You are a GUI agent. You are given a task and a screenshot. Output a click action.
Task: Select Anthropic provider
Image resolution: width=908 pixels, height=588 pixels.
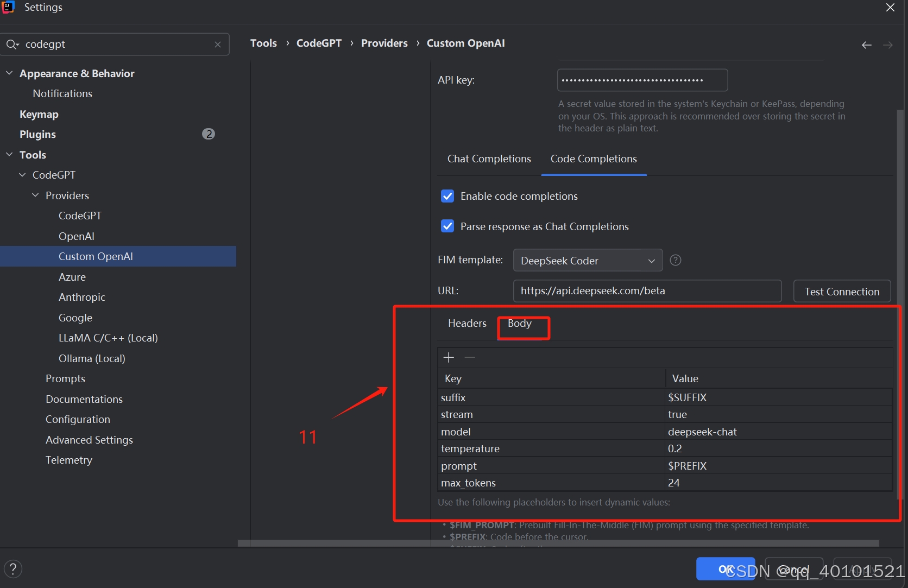(82, 297)
